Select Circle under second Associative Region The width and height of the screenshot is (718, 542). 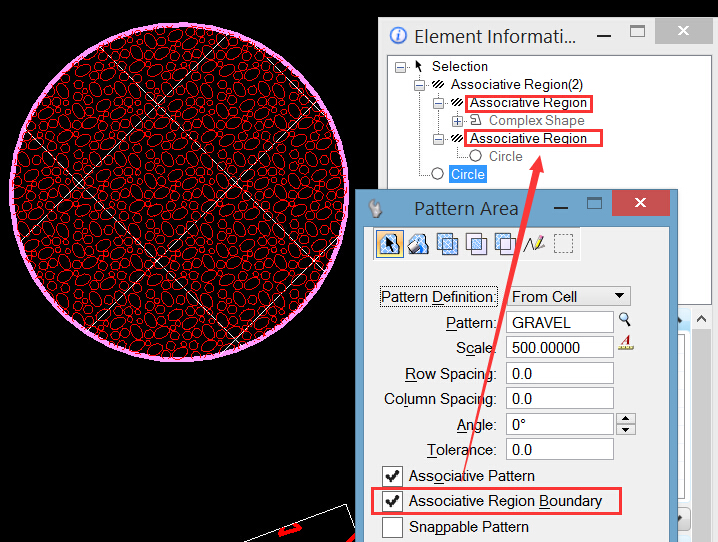tap(505, 156)
